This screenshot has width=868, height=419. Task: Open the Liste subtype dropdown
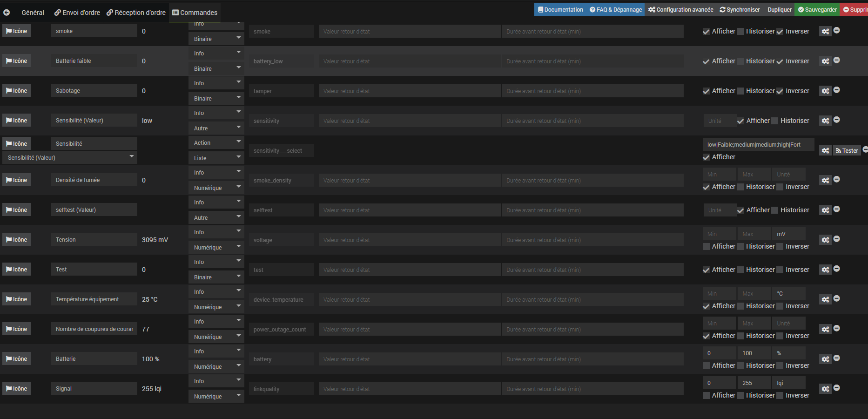click(x=216, y=158)
